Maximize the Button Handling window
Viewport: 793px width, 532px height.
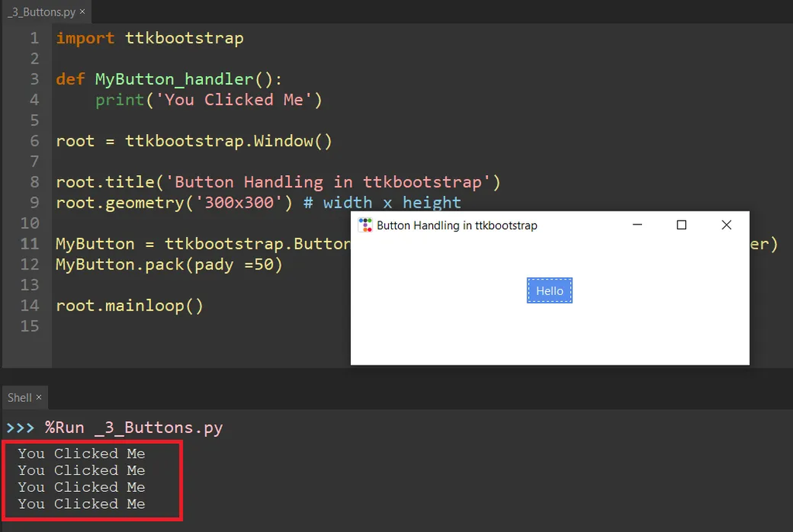(x=681, y=225)
